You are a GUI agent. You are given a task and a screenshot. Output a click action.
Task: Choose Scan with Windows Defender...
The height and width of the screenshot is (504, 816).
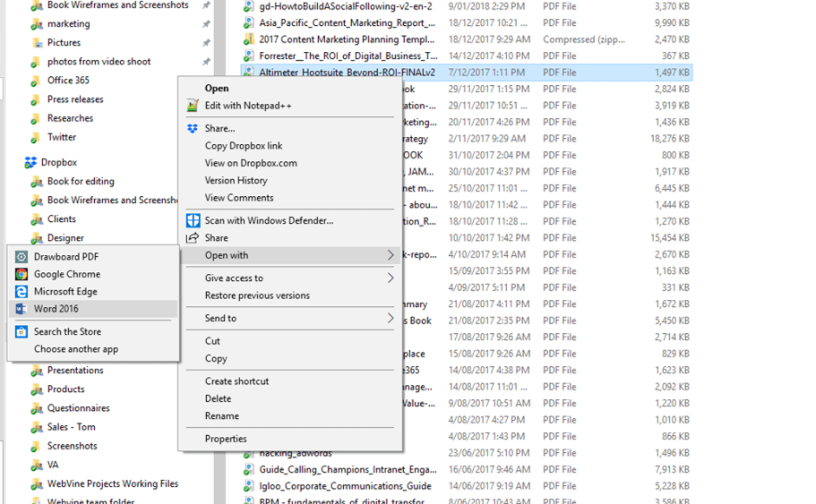[269, 220]
